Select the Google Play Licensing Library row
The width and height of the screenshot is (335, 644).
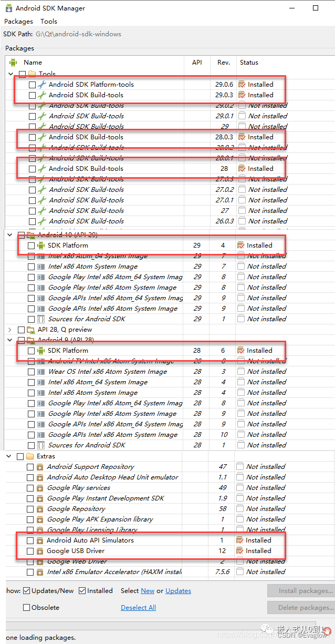[x=170, y=530]
